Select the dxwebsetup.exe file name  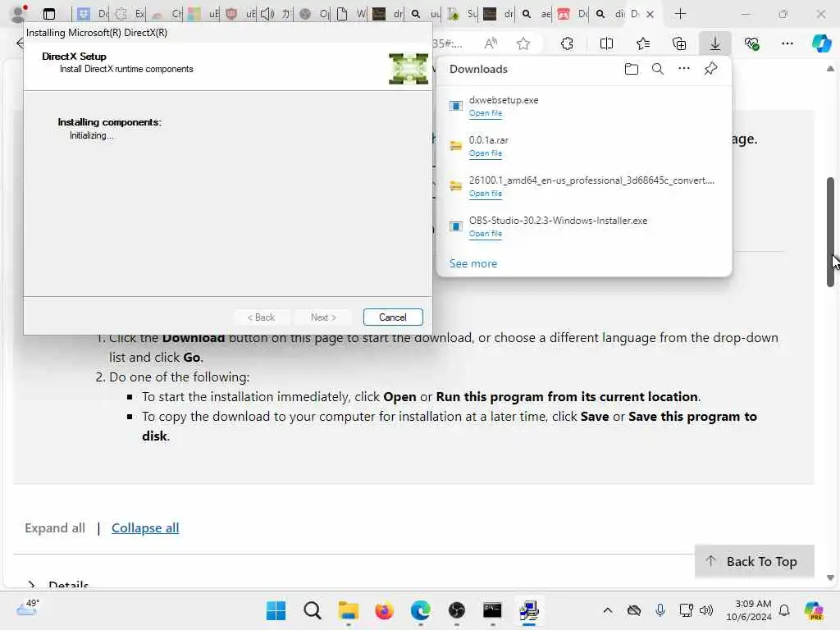pyautogui.click(x=504, y=100)
